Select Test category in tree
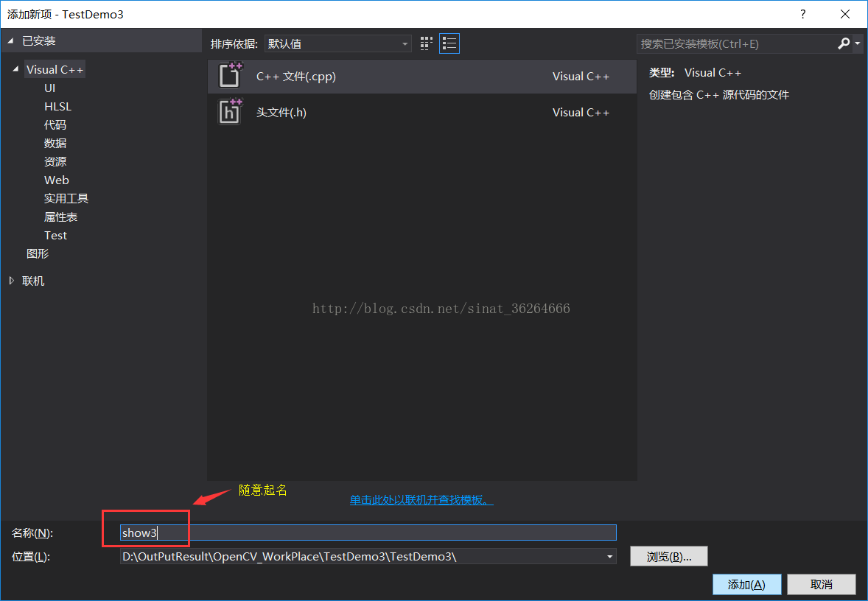 pos(55,235)
